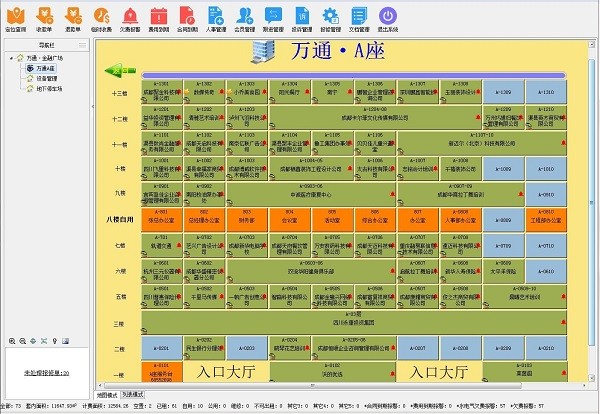Viewport: 600px width, 414px height.
Task: Select vacant room A-0210
Action: point(546,348)
